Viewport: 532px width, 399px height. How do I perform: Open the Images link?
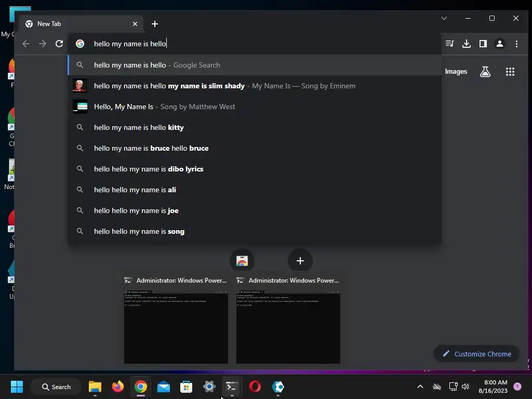pyautogui.click(x=456, y=72)
